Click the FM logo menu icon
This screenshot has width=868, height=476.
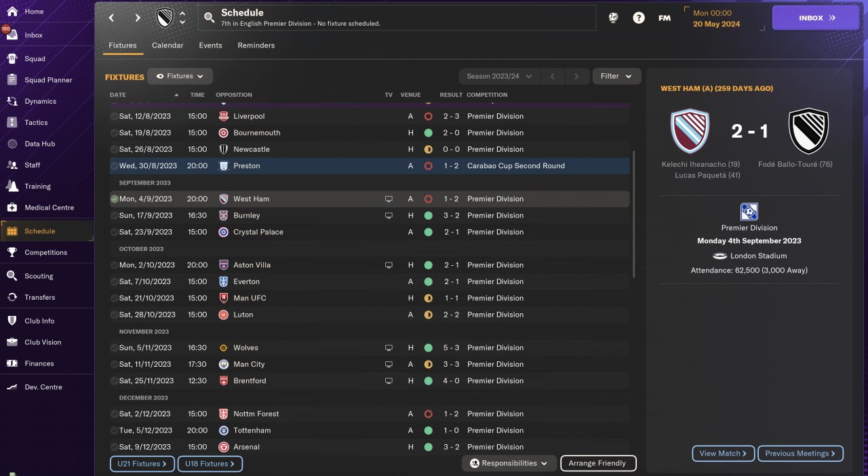[x=665, y=18]
